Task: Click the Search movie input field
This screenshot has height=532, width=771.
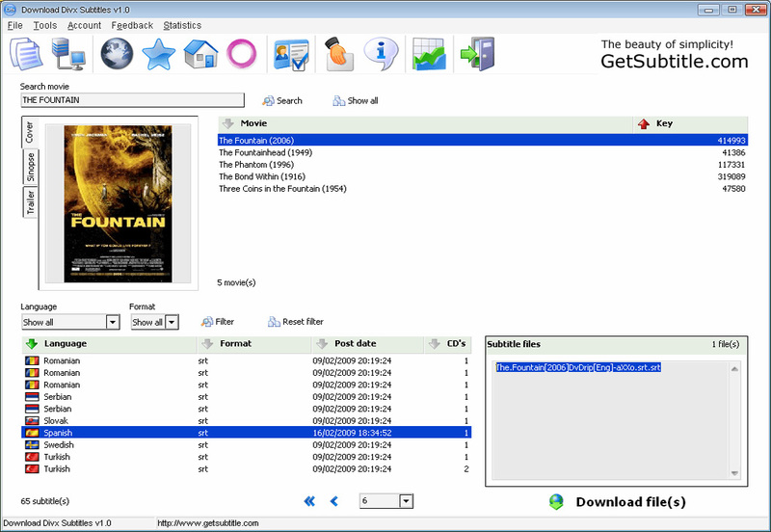Action: click(132, 100)
